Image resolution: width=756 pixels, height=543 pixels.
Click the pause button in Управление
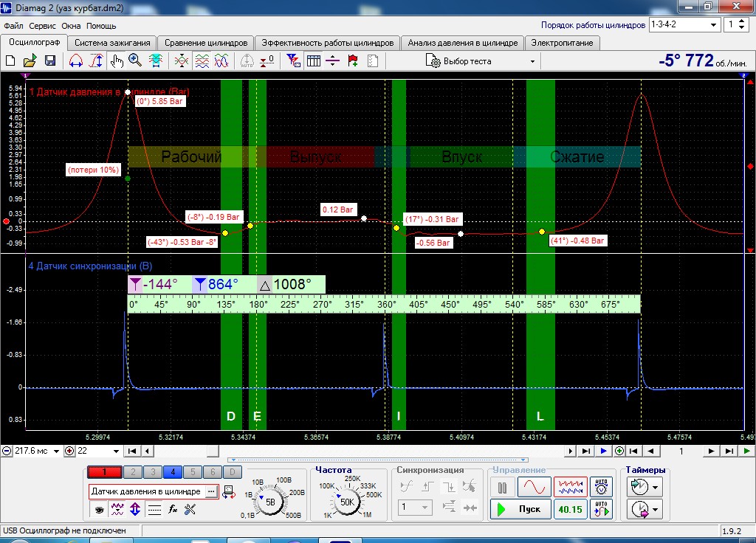tap(502, 487)
